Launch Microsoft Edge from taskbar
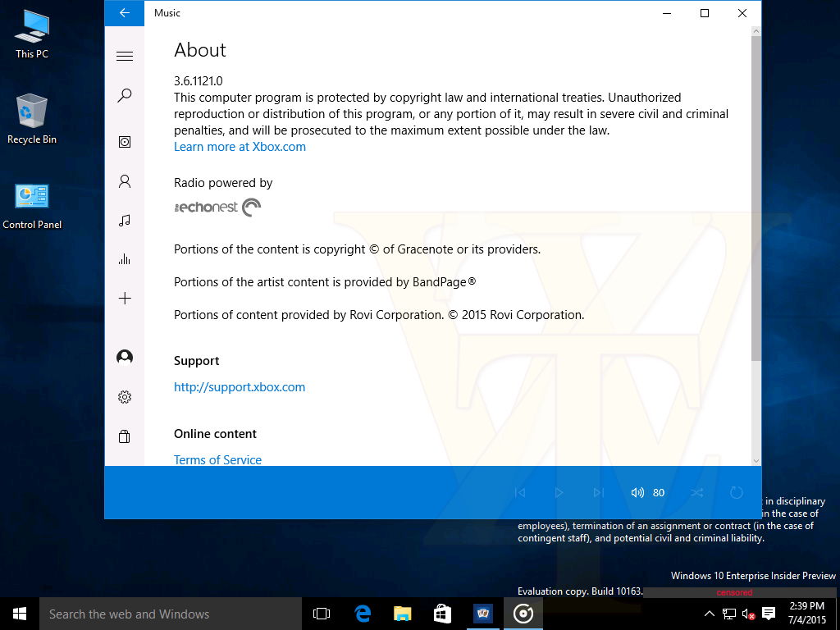Screen dimensions: 840x630 click(x=363, y=614)
